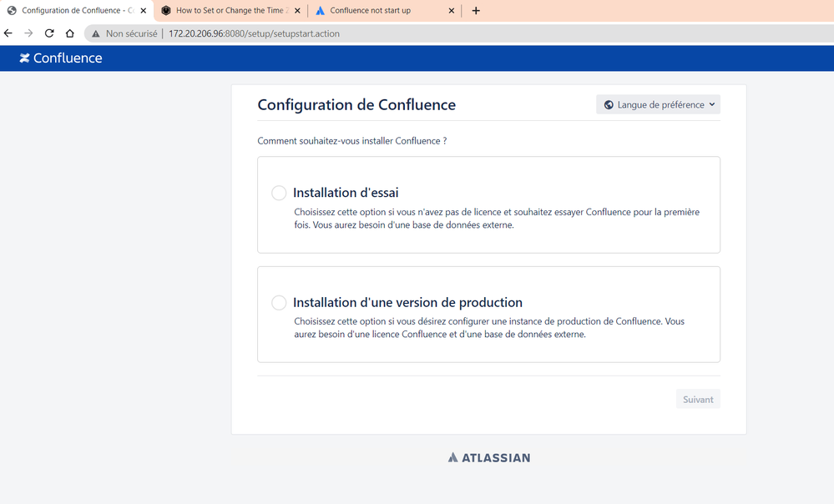Click the browser Back arrow
Viewport: 834px width, 504px height.
pyautogui.click(x=8, y=33)
